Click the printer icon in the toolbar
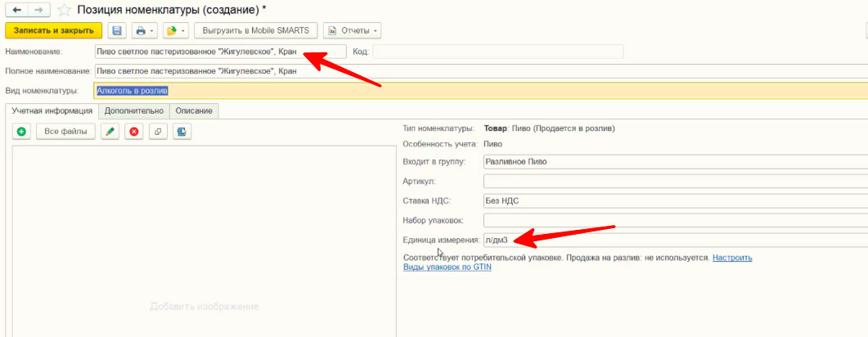This screenshot has height=337, width=868. pyautogui.click(x=142, y=30)
